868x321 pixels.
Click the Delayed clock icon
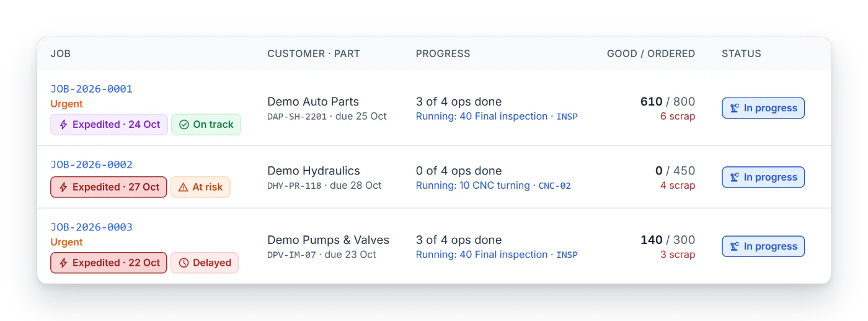(184, 263)
